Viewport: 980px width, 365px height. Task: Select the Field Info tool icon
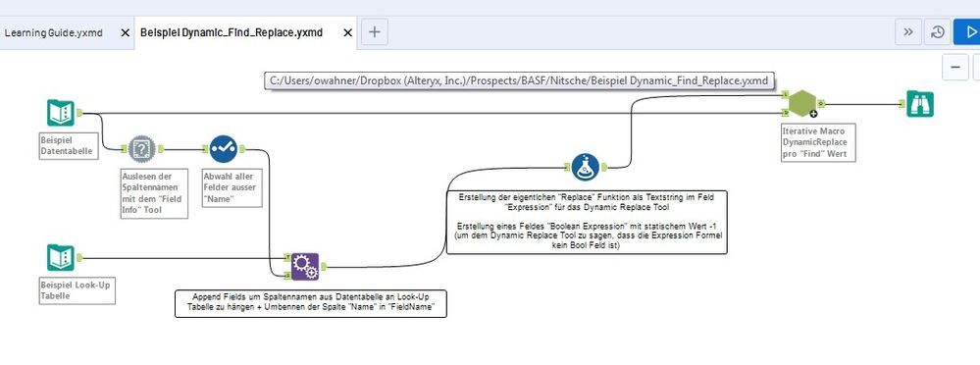click(142, 149)
